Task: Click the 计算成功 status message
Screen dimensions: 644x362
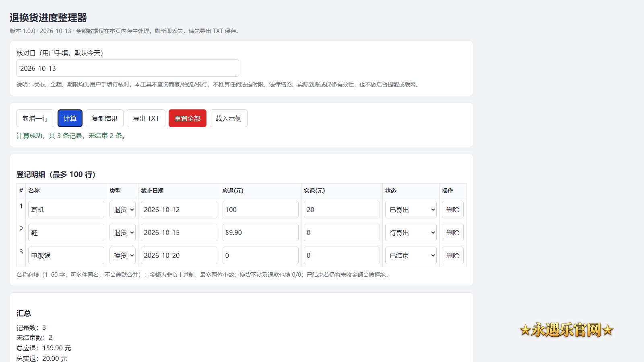Action: point(72,136)
